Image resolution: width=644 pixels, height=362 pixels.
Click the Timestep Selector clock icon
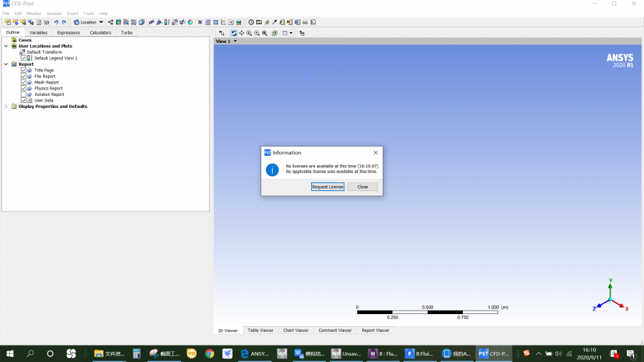pyautogui.click(x=250, y=22)
